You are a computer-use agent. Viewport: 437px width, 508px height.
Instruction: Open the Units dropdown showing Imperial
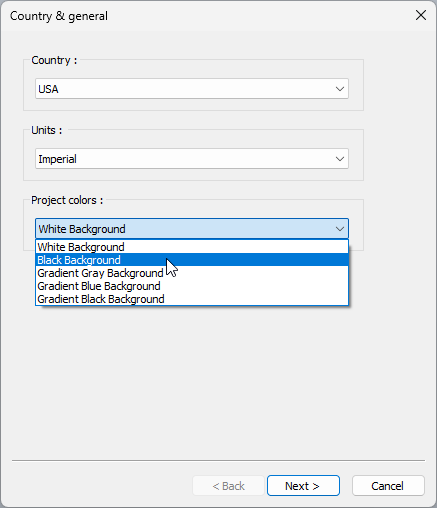pyautogui.click(x=192, y=159)
